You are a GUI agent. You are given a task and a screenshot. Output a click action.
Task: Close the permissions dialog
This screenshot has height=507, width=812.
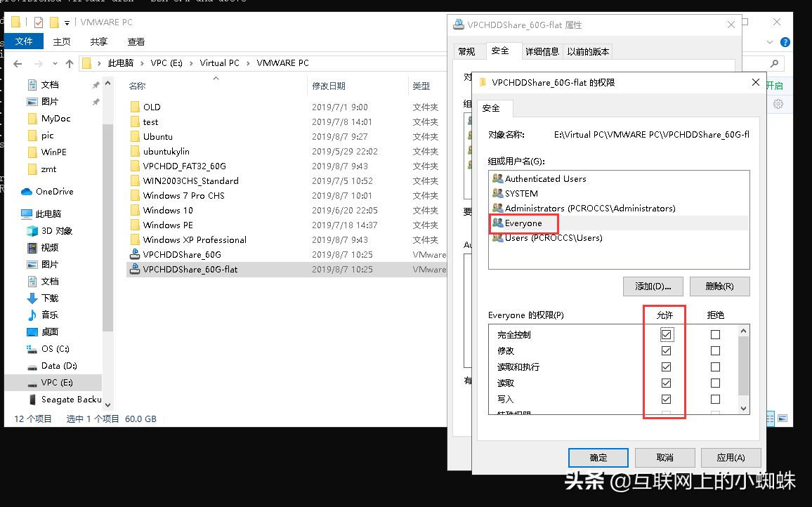tap(756, 83)
